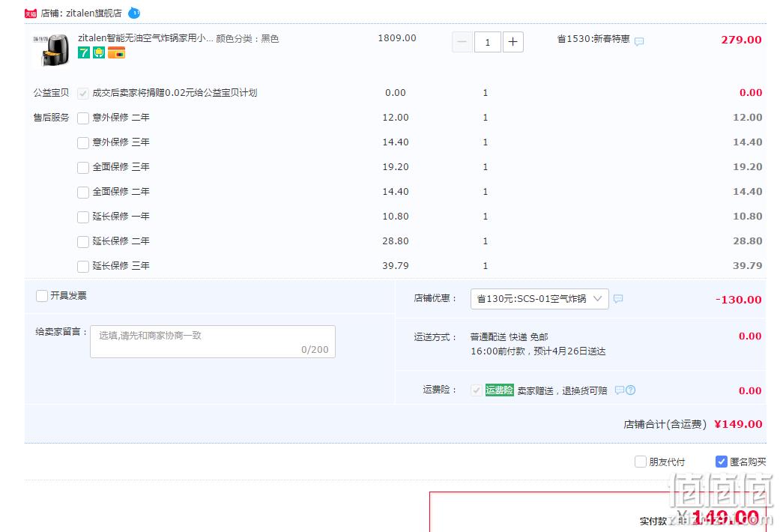
Task: Click comment icon next to 退换货可赔
Action: point(620,390)
